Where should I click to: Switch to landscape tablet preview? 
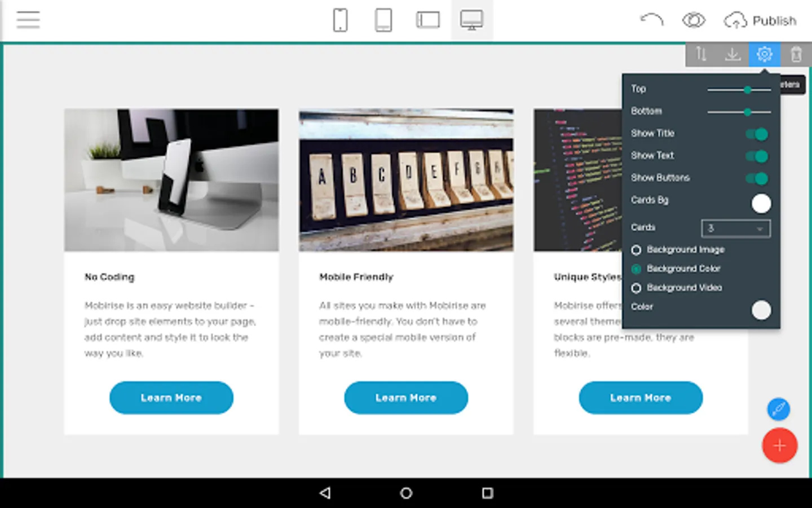pyautogui.click(x=428, y=20)
